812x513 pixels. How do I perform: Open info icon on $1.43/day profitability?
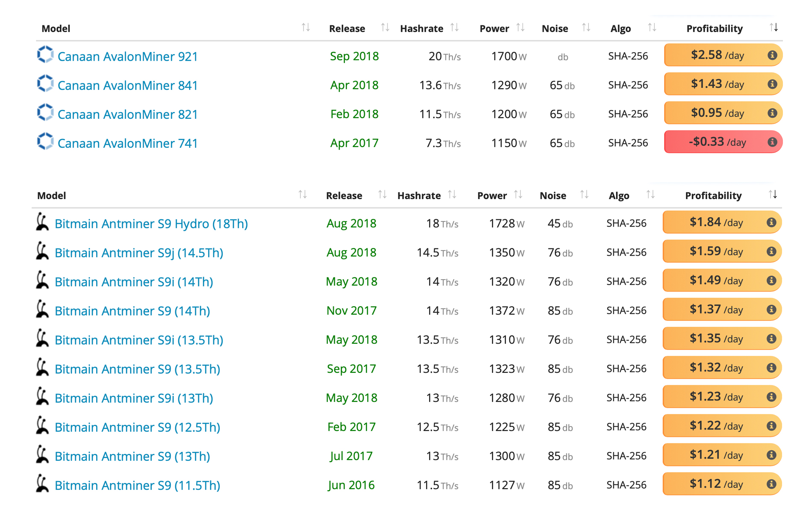pyautogui.click(x=772, y=84)
